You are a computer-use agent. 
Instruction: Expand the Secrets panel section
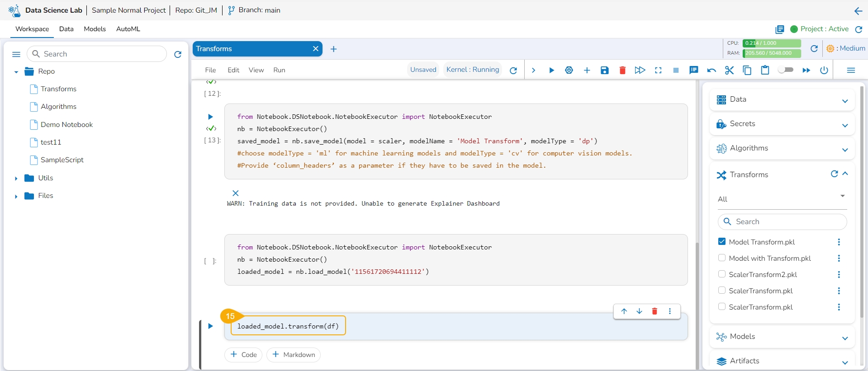[x=844, y=125]
